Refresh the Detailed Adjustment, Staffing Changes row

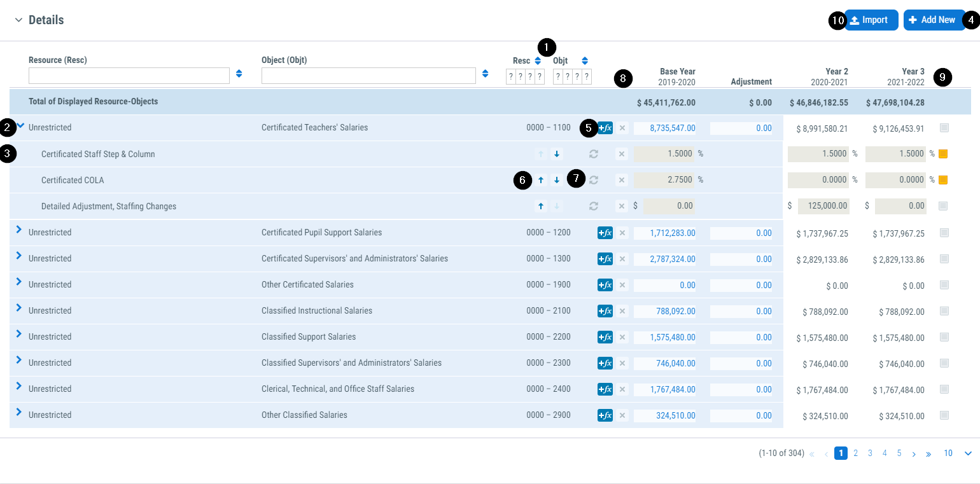[x=594, y=206]
